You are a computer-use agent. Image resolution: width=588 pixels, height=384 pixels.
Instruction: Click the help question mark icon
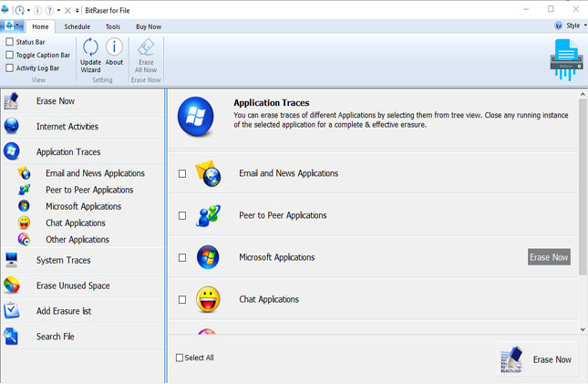[49, 10]
